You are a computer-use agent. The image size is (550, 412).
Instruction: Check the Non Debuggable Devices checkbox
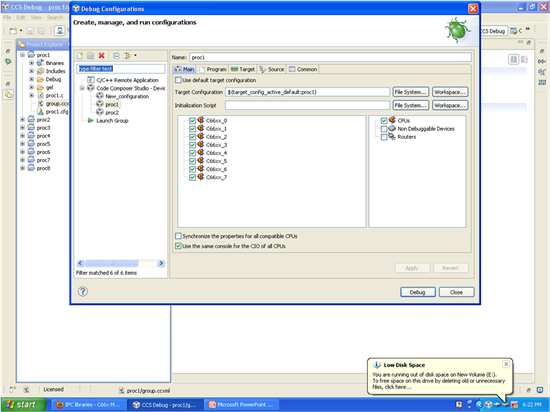pyautogui.click(x=384, y=129)
